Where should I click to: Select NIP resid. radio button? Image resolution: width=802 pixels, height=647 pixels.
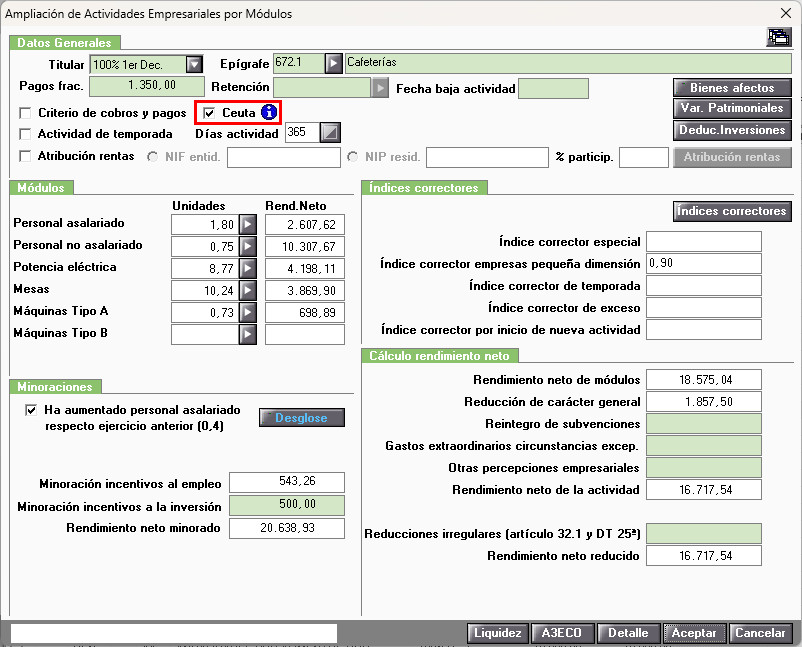point(352,157)
